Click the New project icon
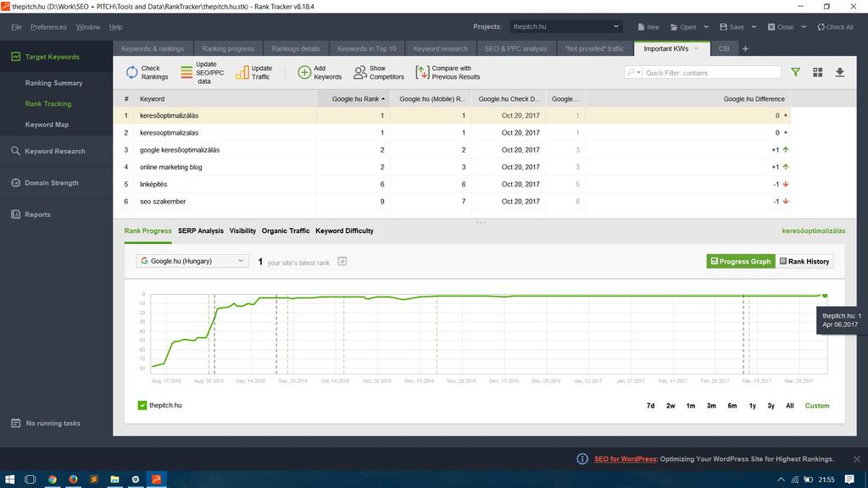Image resolution: width=868 pixels, height=488 pixels. (641, 26)
